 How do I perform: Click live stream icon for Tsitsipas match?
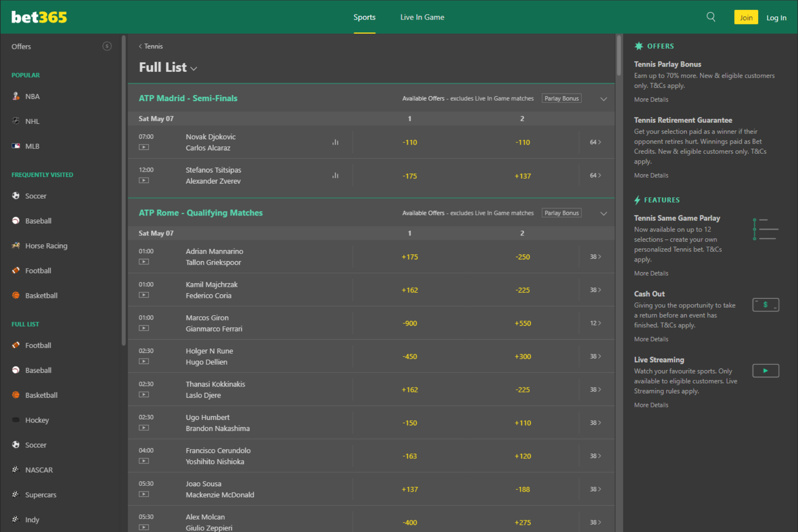pyautogui.click(x=144, y=180)
